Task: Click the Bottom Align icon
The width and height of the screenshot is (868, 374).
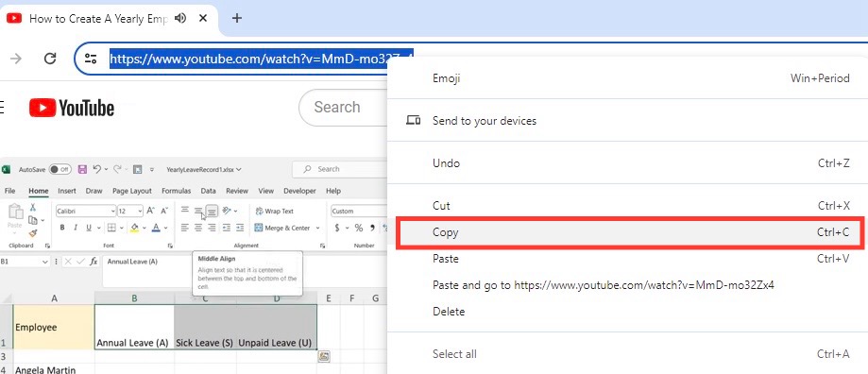Action: coord(212,211)
